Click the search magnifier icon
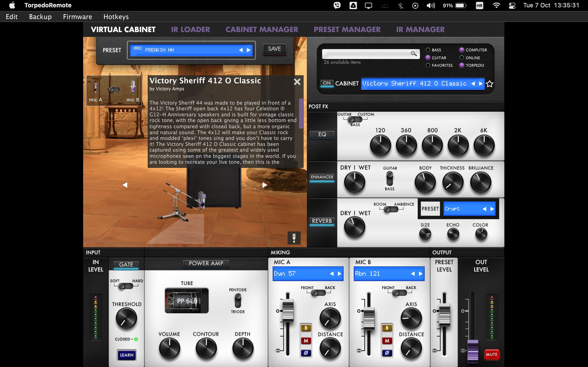588x367 pixels. [413, 54]
